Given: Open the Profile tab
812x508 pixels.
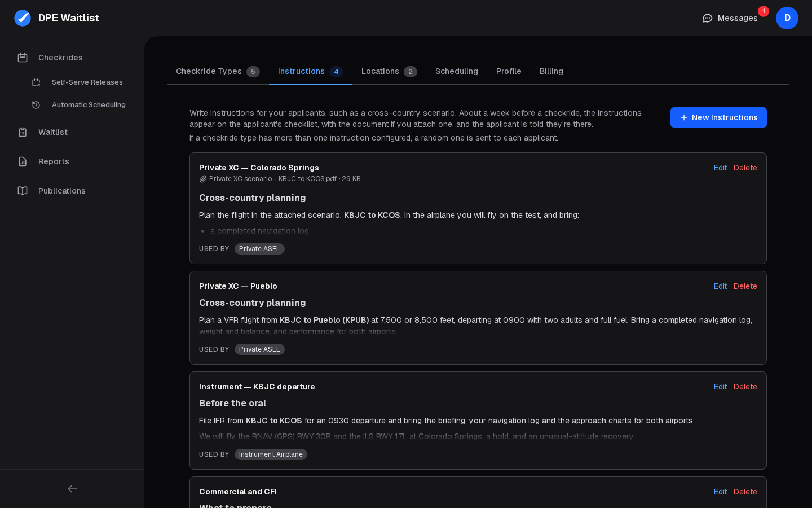Looking at the screenshot, I should coord(509,71).
